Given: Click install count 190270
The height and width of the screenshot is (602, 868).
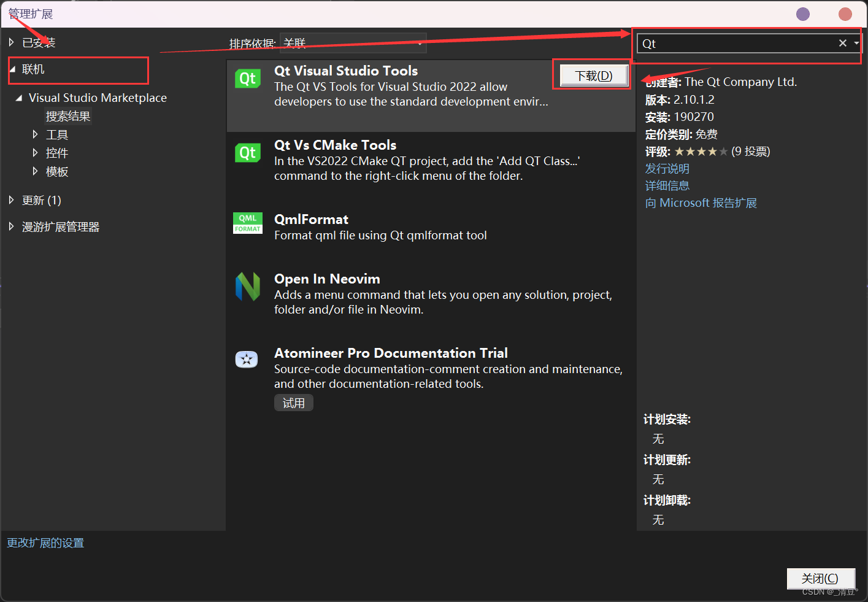Looking at the screenshot, I should pos(694,117).
